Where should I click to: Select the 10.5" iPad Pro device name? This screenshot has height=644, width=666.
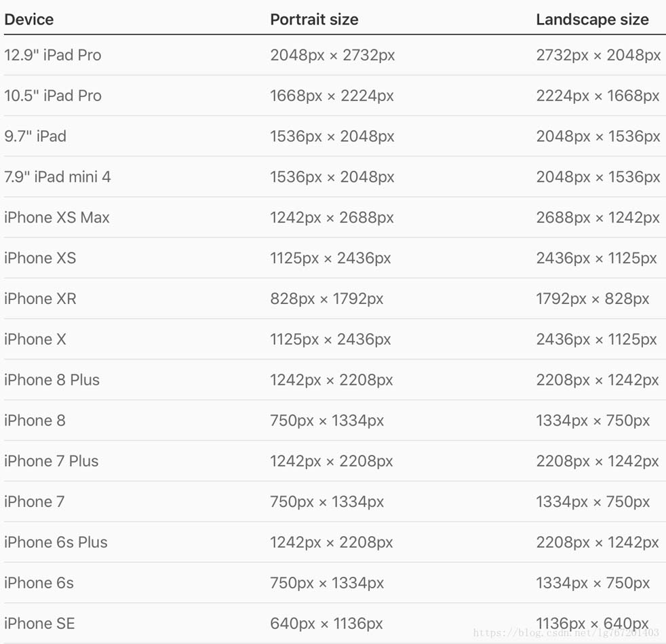click(53, 96)
